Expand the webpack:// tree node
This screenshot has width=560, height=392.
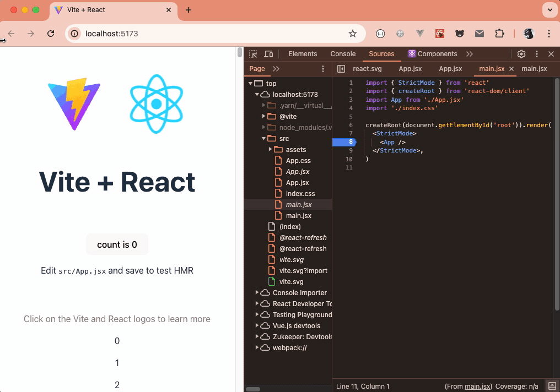click(x=257, y=347)
